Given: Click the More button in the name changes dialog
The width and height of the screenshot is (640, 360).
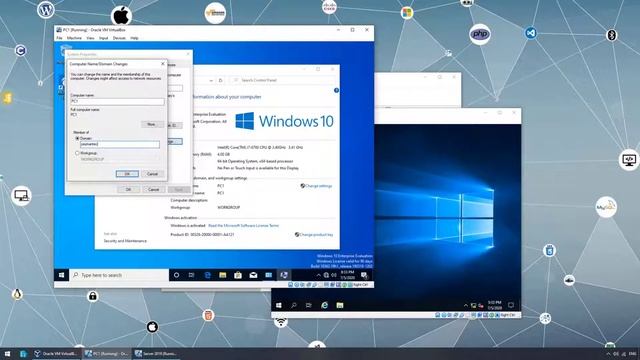Looking at the screenshot, I should click(x=151, y=124).
